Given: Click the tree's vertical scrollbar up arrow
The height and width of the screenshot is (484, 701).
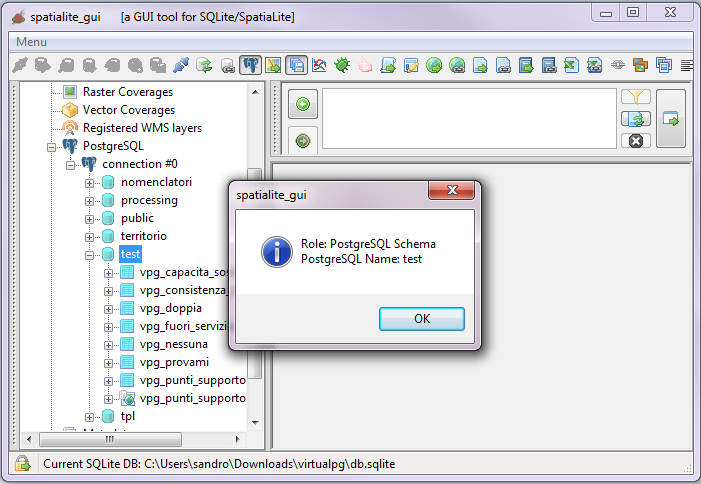Looking at the screenshot, I should [x=255, y=92].
